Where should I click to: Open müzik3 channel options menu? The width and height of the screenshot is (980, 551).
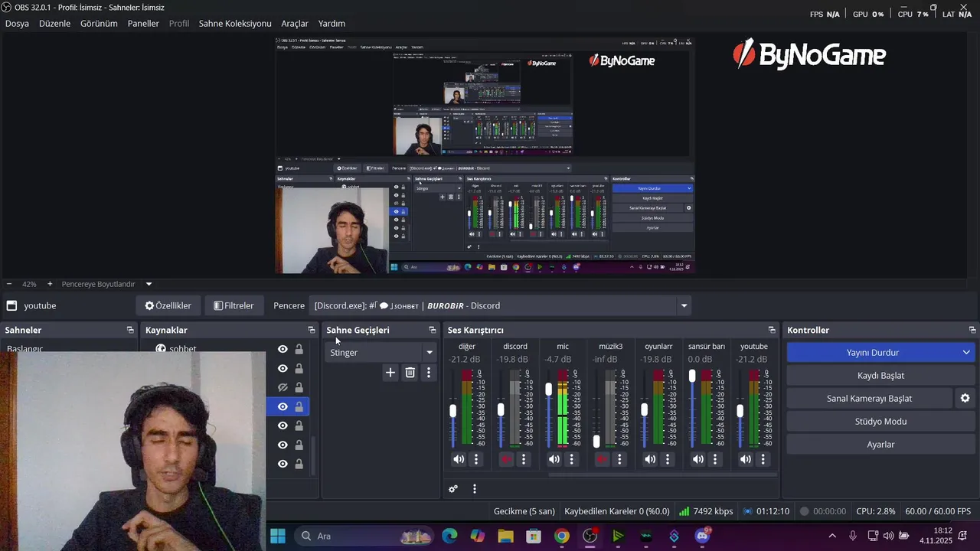pyautogui.click(x=619, y=459)
